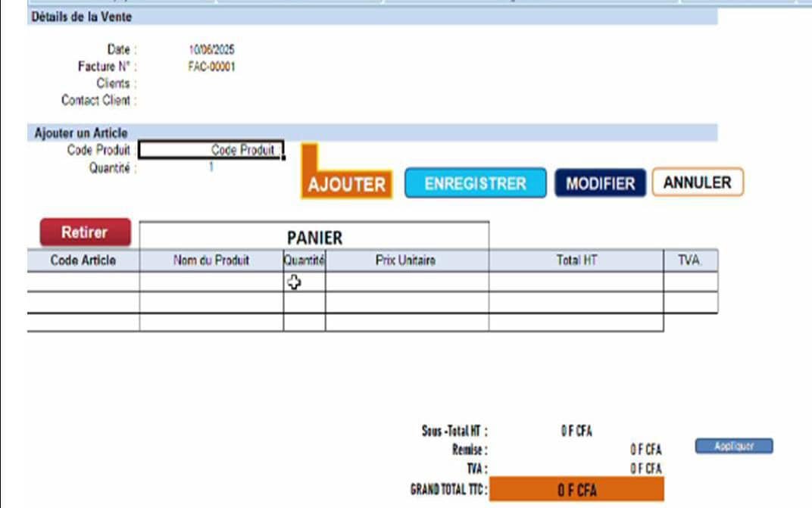Click the orange AJOUTER button
The image size is (812, 508).
(x=347, y=185)
